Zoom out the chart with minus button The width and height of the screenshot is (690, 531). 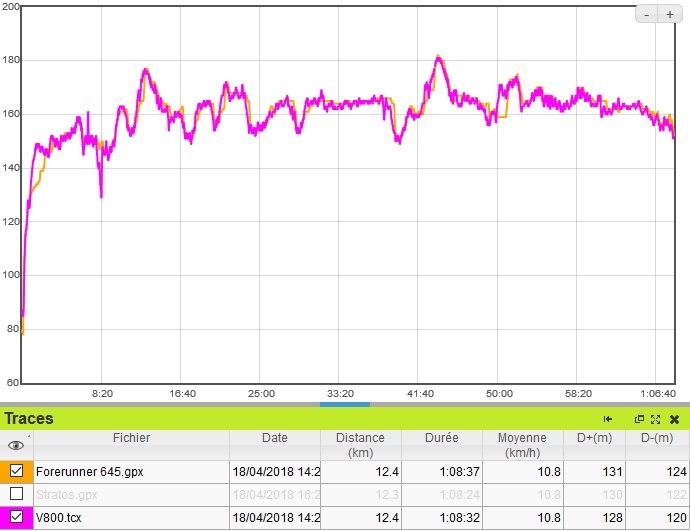[647, 15]
